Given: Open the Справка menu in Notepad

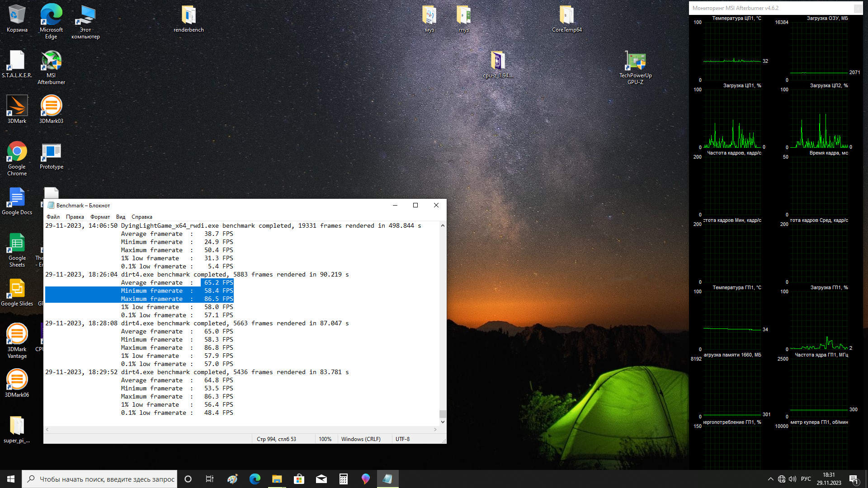Looking at the screenshot, I should (142, 217).
